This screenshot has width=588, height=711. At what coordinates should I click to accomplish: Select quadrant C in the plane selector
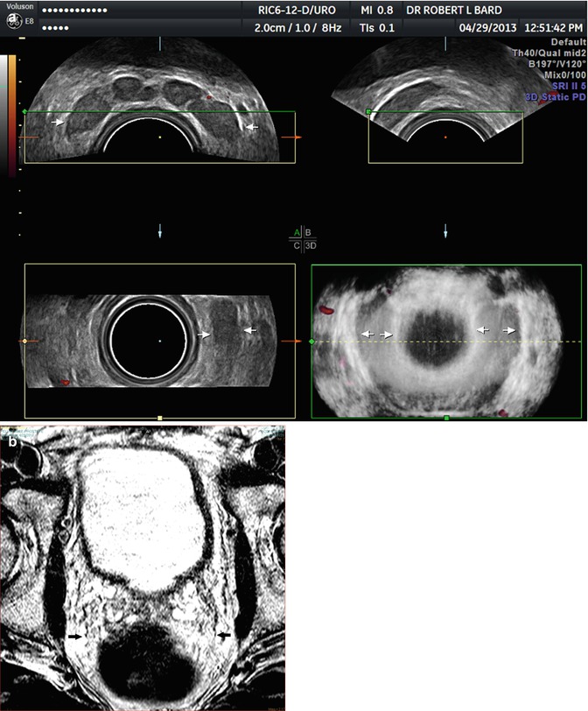[x=297, y=246]
